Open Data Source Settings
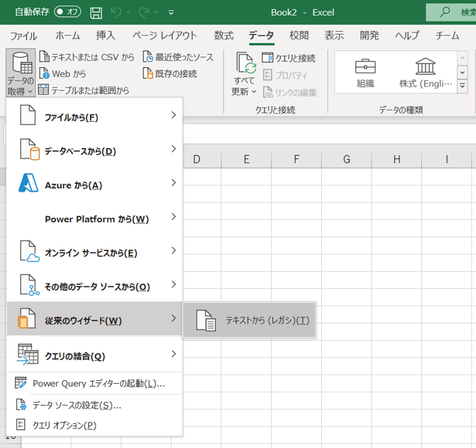The width and height of the screenshot is (476, 448). pyautogui.click(x=76, y=405)
